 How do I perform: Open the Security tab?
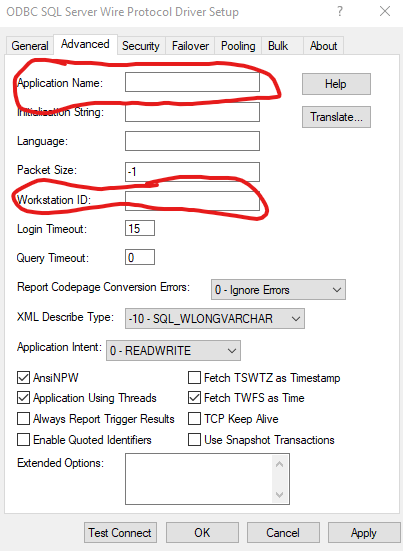(141, 46)
